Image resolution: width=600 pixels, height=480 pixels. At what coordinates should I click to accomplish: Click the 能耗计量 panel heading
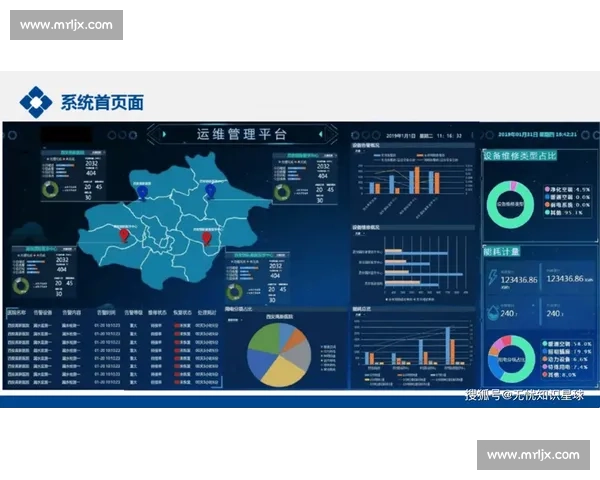click(x=502, y=251)
